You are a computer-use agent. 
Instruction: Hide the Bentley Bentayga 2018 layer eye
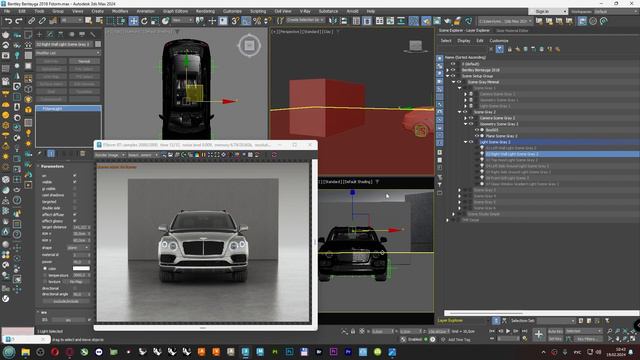click(453, 70)
